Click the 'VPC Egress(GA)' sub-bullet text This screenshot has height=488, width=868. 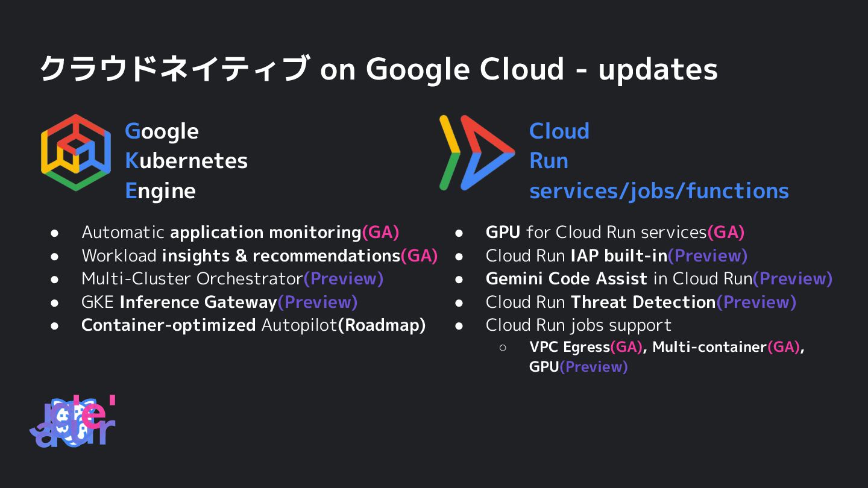[x=587, y=347]
